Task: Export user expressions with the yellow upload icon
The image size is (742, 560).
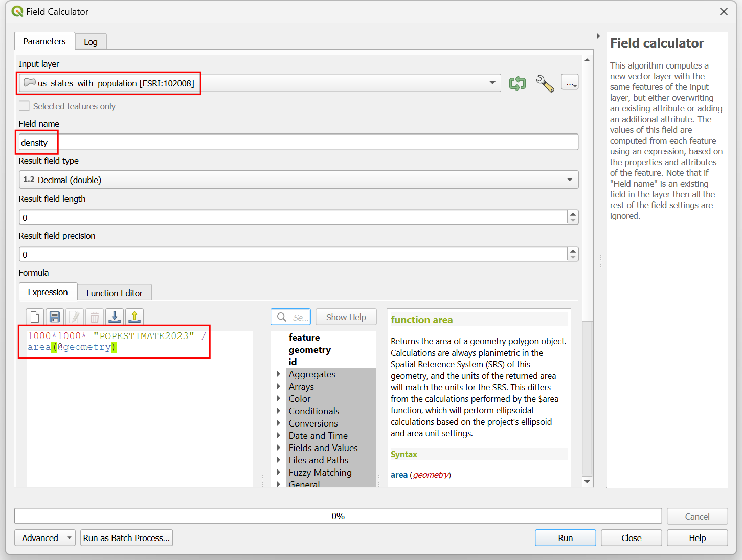Action: (134, 317)
